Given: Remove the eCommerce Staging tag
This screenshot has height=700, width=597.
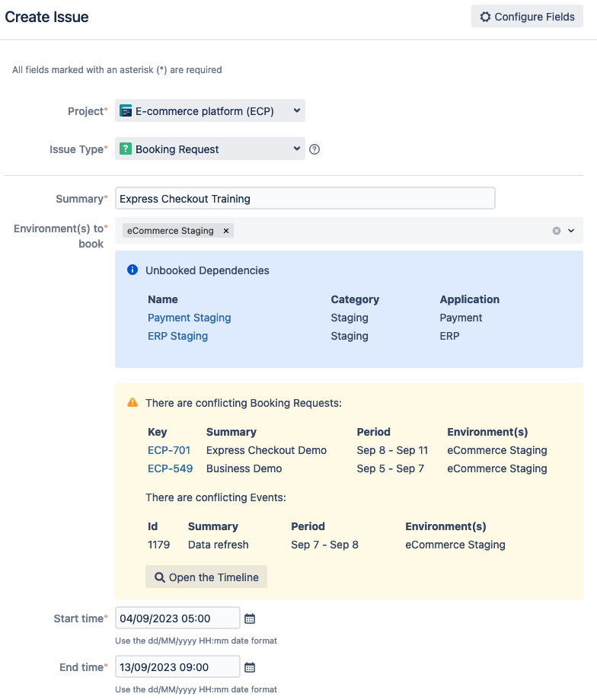Looking at the screenshot, I should [x=226, y=231].
